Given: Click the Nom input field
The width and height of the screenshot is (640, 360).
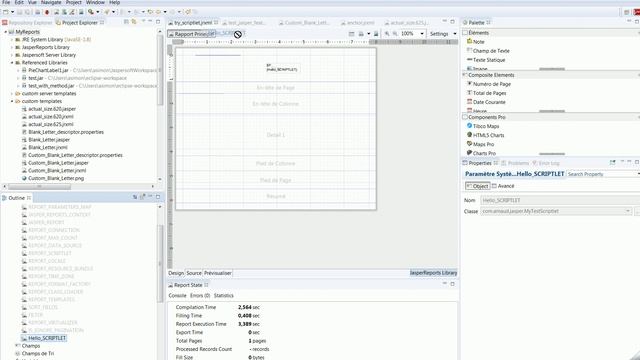Looking at the screenshot, I should click(560, 200).
